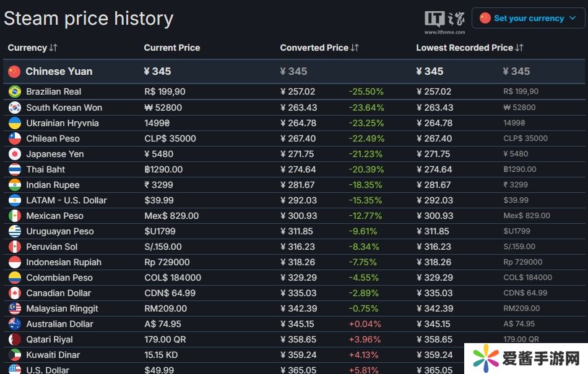The image size is (588, 374).
Task: Sort by Converted Price arrows icon
Action: click(355, 48)
